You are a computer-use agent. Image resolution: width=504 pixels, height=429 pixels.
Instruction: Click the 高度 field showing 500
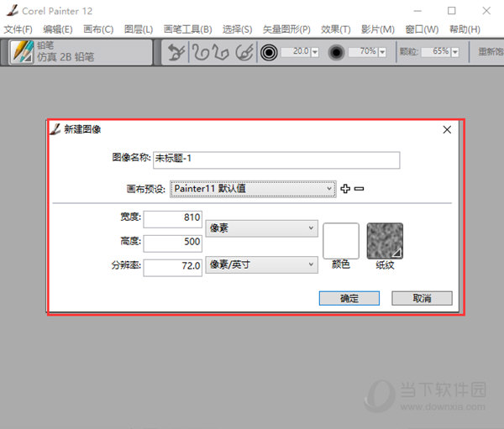(172, 243)
